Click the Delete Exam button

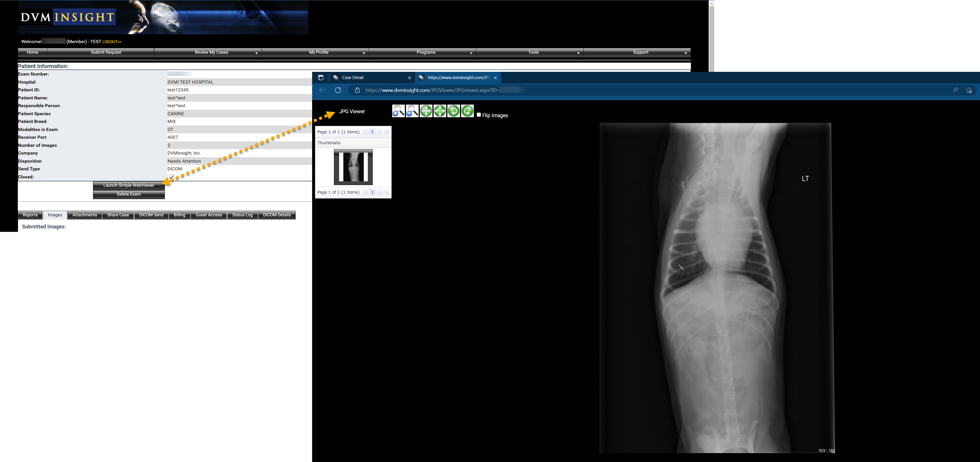129,195
